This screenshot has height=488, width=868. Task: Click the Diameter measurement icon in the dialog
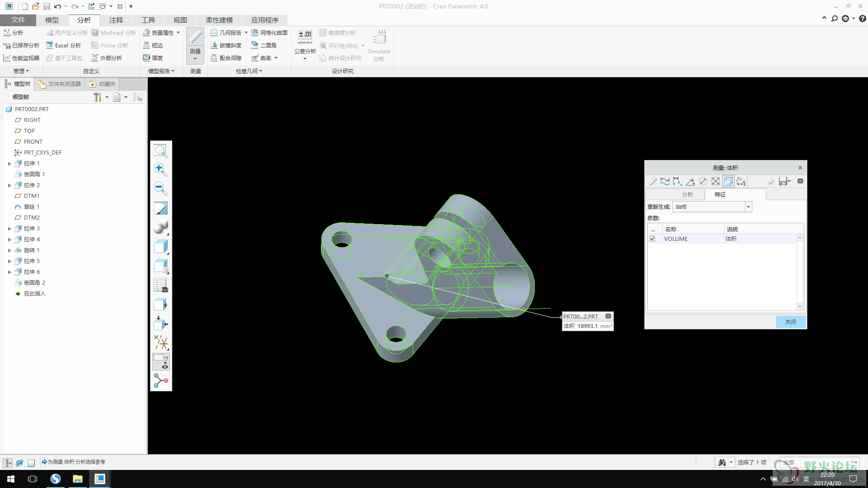pyautogui.click(x=703, y=182)
